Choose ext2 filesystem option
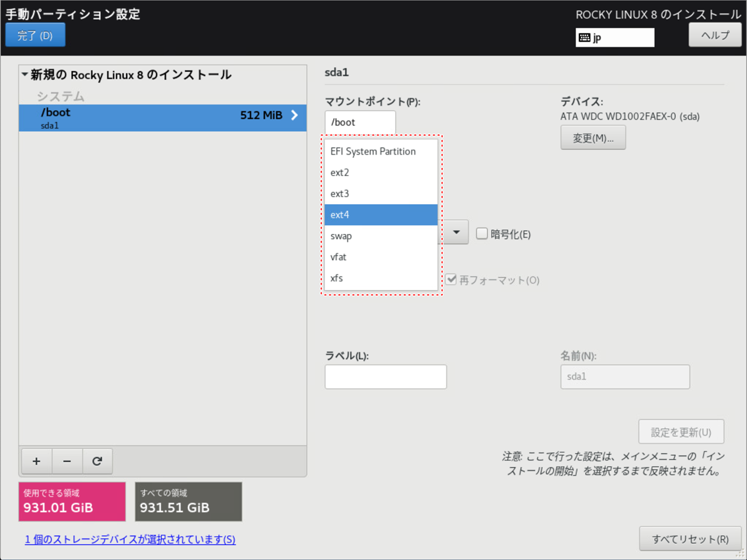Viewport: 747px width, 560px height. [x=340, y=173]
